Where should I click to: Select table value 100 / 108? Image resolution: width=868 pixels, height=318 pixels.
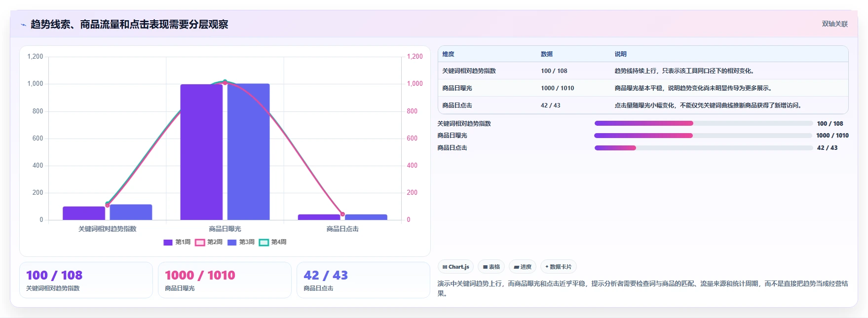pyautogui.click(x=554, y=71)
